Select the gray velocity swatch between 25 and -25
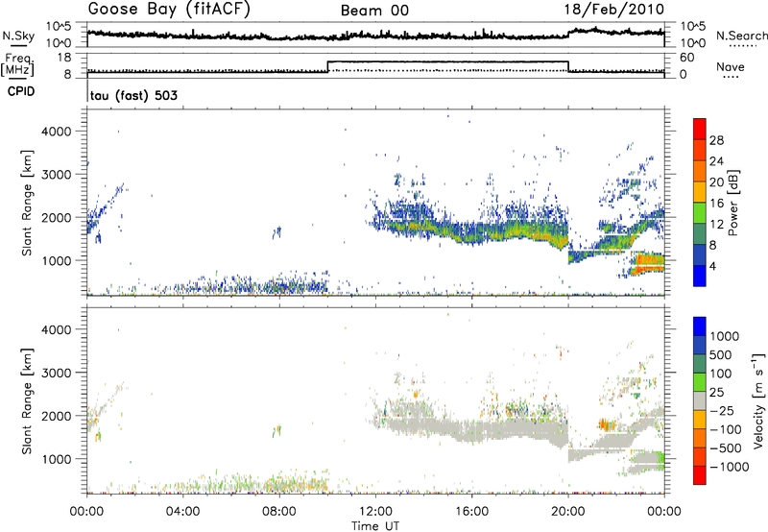The width and height of the screenshot is (768, 532). pyautogui.click(x=700, y=400)
